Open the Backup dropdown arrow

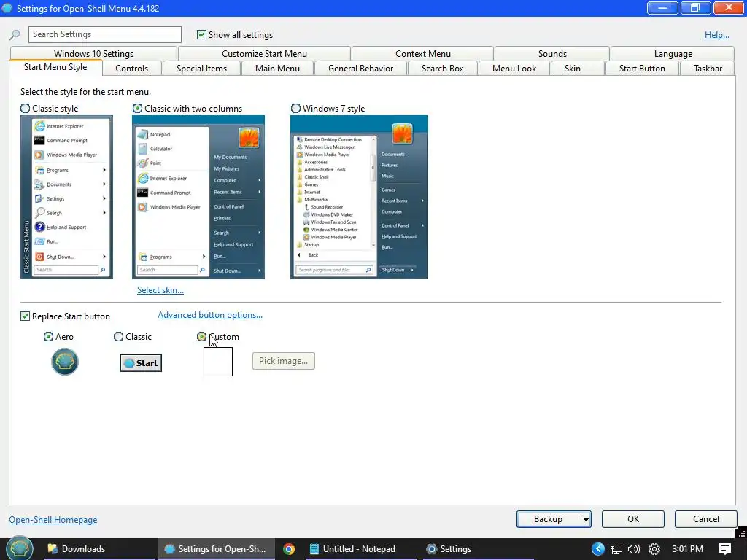pos(586,519)
